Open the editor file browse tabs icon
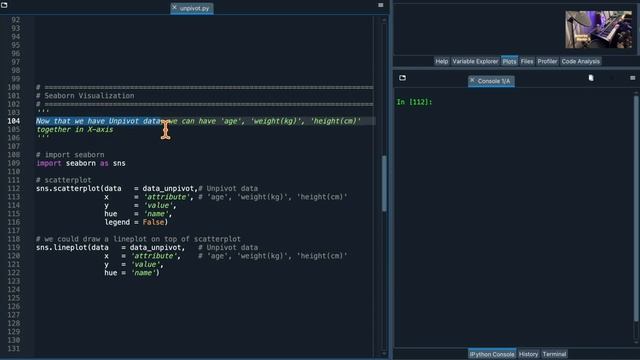Viewport: 640px width, 360px height. point(4,5)
